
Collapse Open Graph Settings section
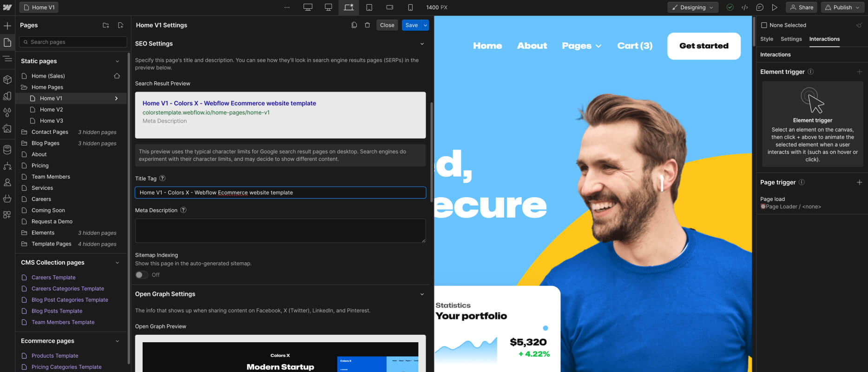[x=422, y=294]
